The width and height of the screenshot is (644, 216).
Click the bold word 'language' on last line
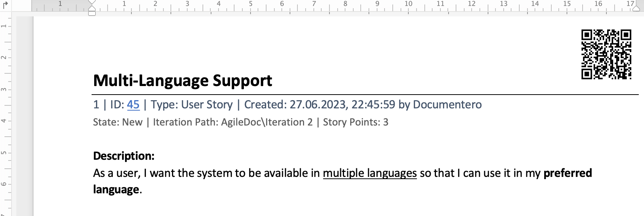click(x=116, y=190)
